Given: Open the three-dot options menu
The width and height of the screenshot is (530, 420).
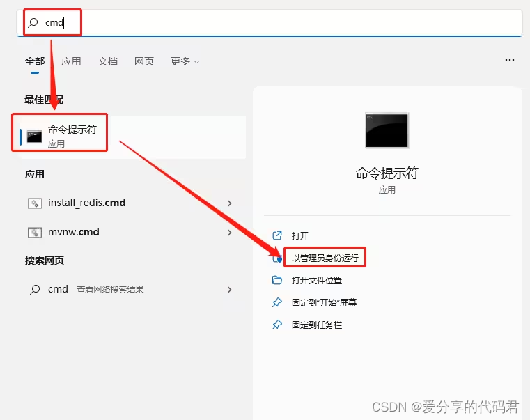Looking at the screenshot, I should click(x=509, y=60).
